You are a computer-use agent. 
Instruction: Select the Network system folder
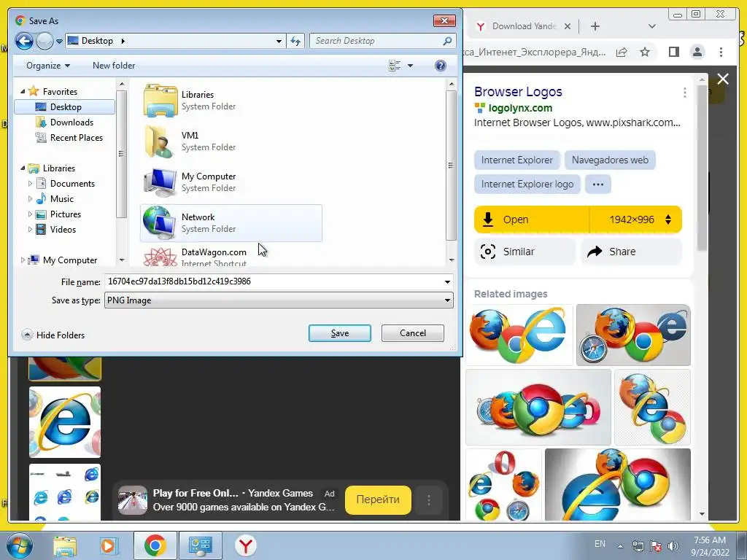point(231,223)
